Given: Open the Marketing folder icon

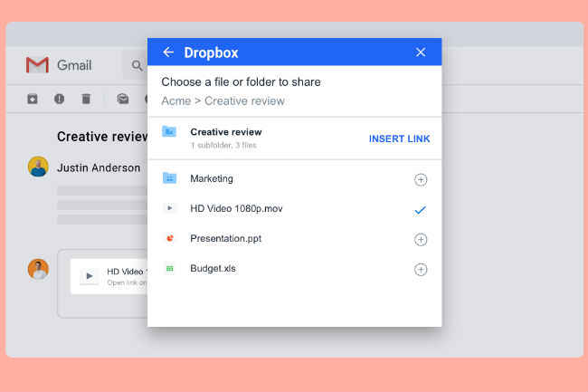Looking at the screenshot, I should 169,177.
